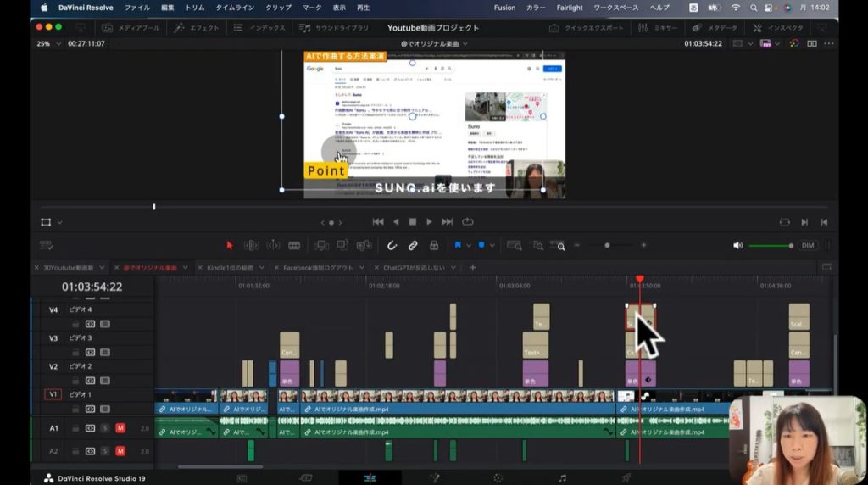This screenshot has height=485, width=868.
Task: Expand the @でオリジナル楽曲 timeline name dropdown
Action: point(434,43)
